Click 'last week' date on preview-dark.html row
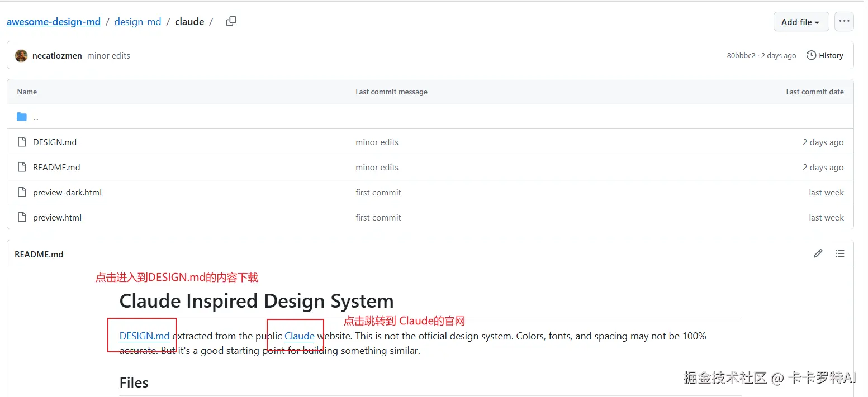868x397 pixels. point(826,193)
